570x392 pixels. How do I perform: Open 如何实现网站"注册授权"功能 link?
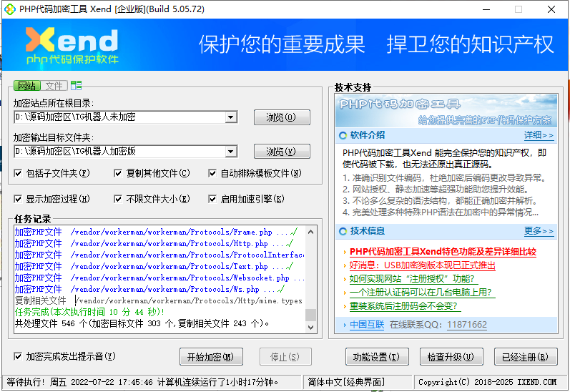[x=412, y=279]
